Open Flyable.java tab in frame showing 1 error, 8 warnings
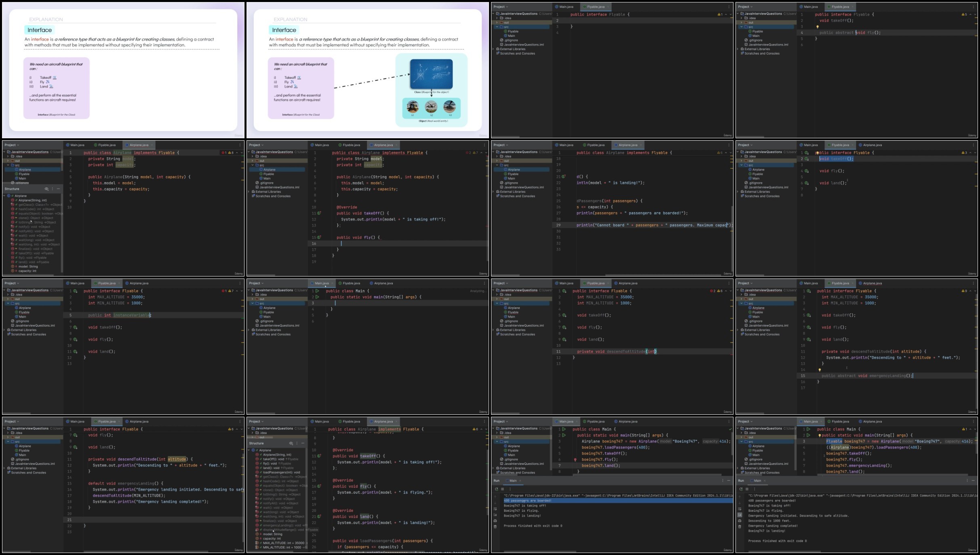 105,145
